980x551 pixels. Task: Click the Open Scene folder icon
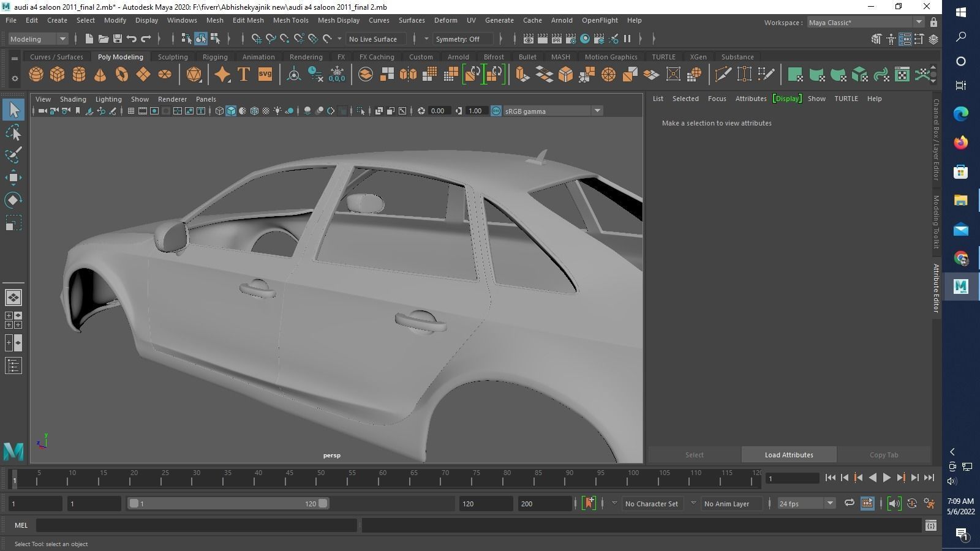coord(104,39)
